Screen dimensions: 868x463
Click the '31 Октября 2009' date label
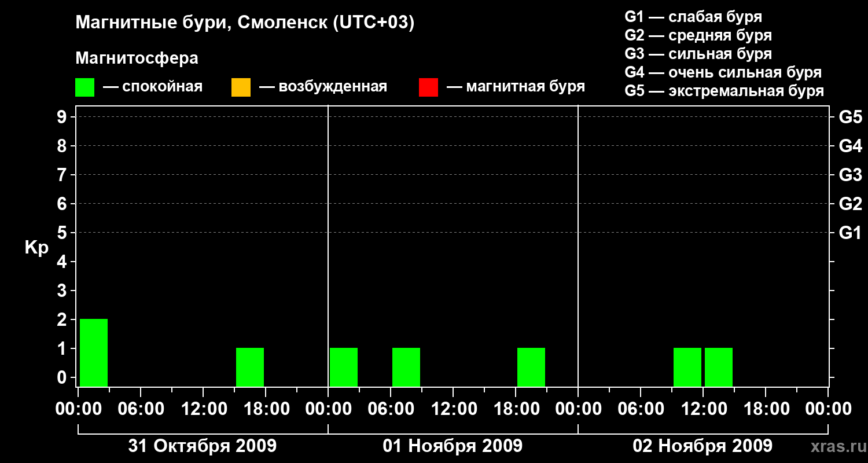click(x=203, y=446)
